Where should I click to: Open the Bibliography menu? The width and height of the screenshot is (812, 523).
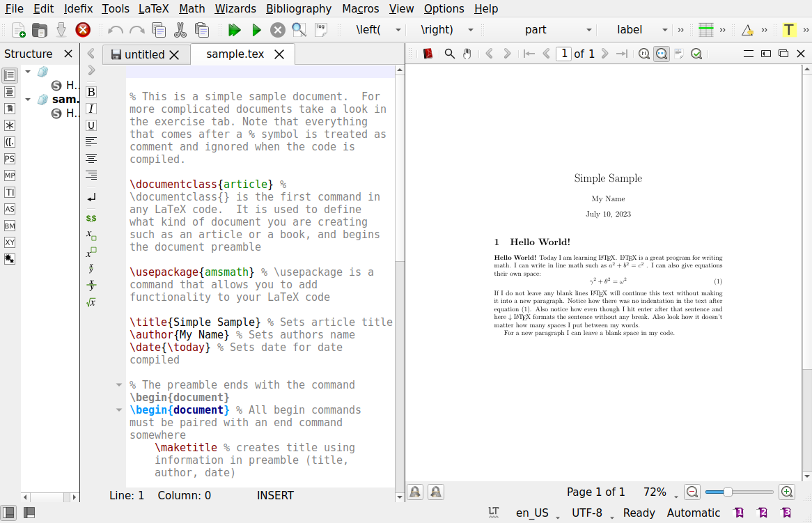pos(299,9)
